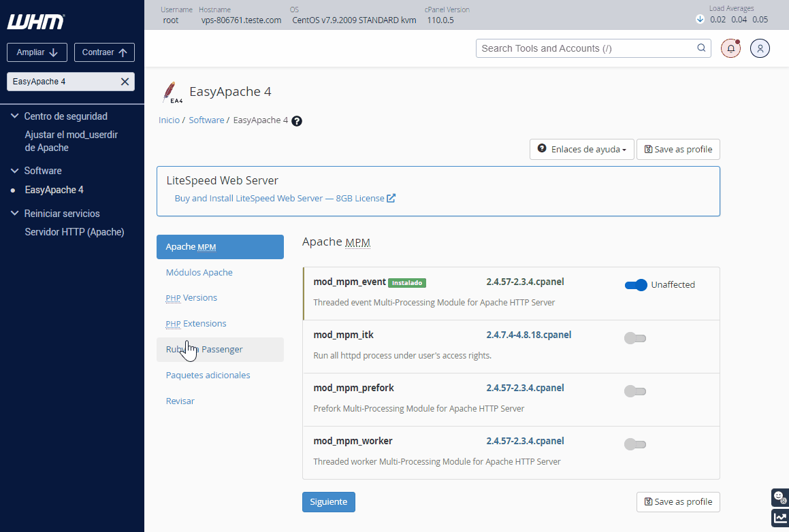Open Servidor HTTP (Apache) in sidebar
This screenshot has height=532, width=789.
(x=74, y=232)
